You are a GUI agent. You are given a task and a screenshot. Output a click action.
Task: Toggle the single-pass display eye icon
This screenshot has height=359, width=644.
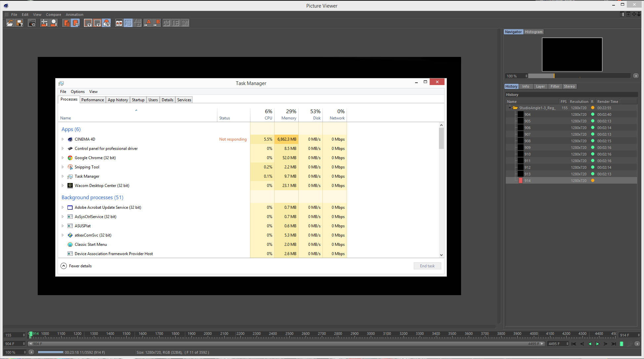[x=97, y=23]
